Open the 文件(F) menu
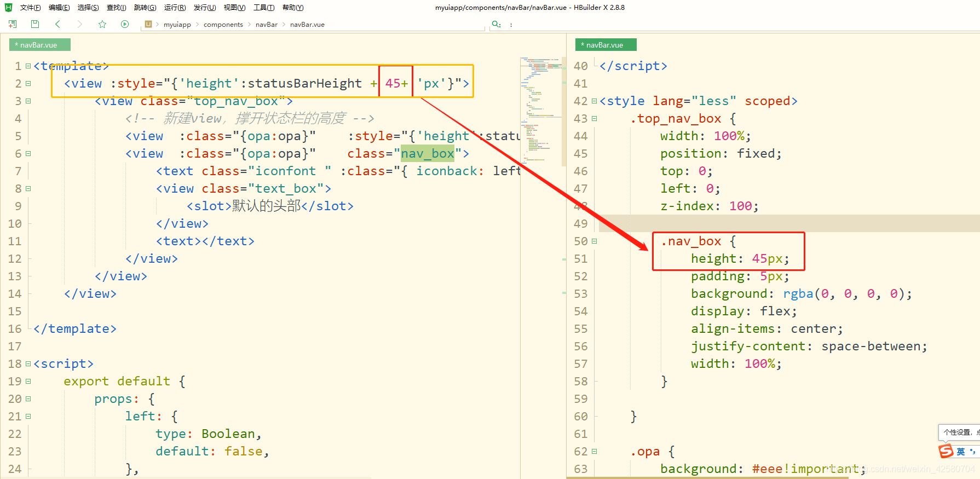980x479 pixels. (x=30, y=8)
